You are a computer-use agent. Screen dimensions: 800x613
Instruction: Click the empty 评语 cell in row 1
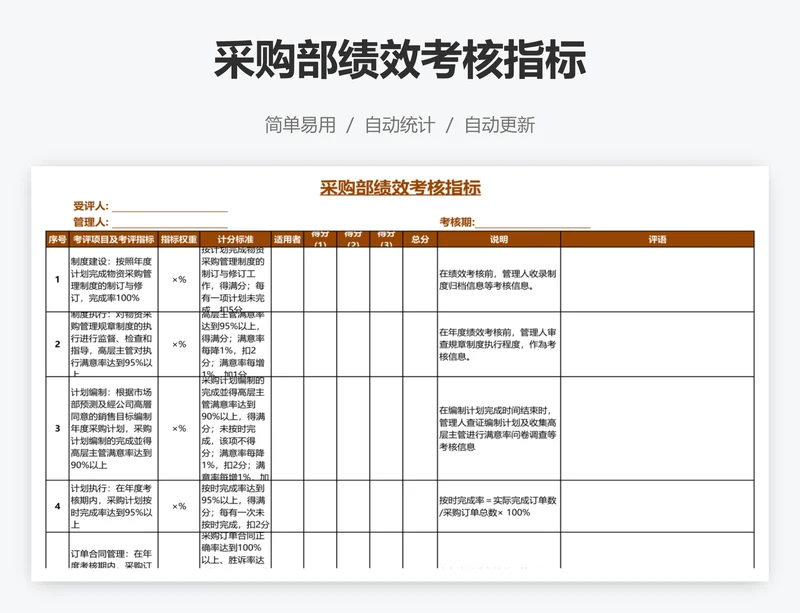coord(657,280)
